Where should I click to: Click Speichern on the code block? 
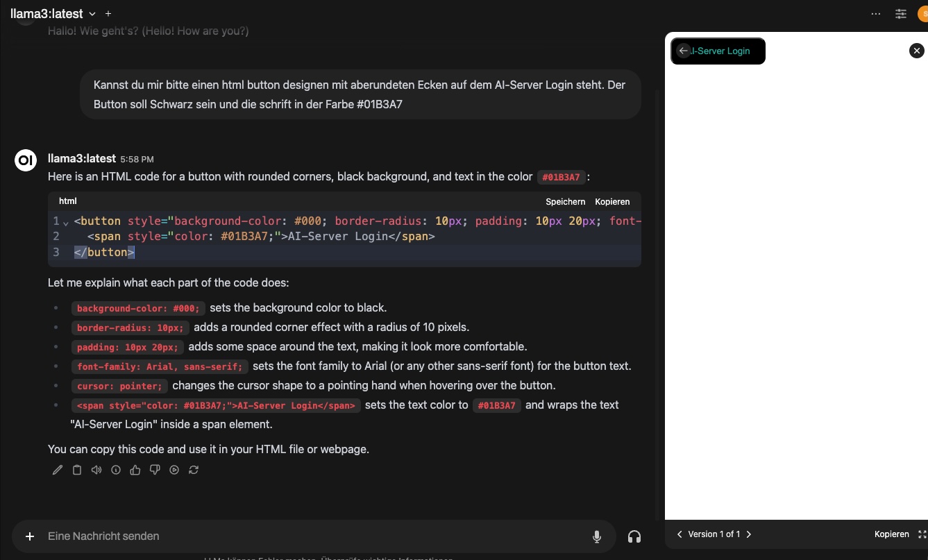point(565,201)
